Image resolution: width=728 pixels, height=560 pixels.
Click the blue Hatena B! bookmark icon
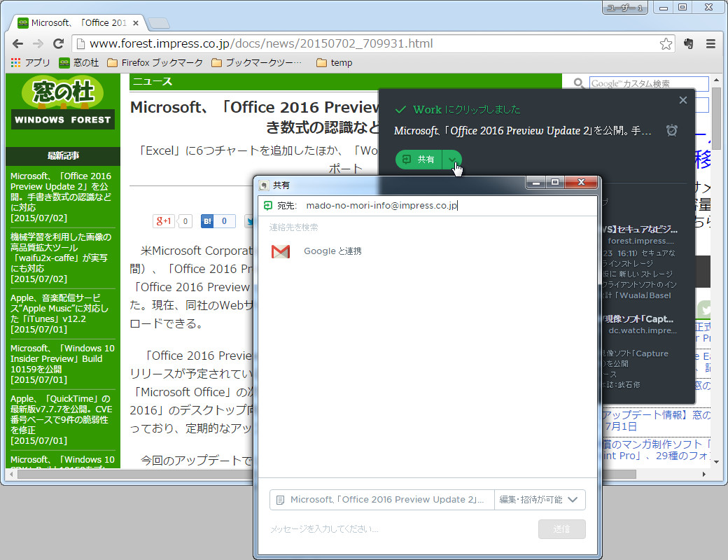coord(208,220)
